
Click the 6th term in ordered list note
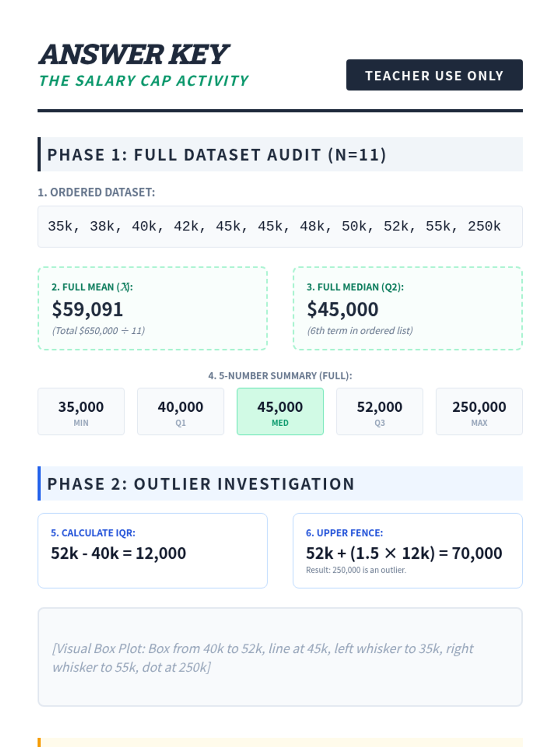[x=360, y=331]
